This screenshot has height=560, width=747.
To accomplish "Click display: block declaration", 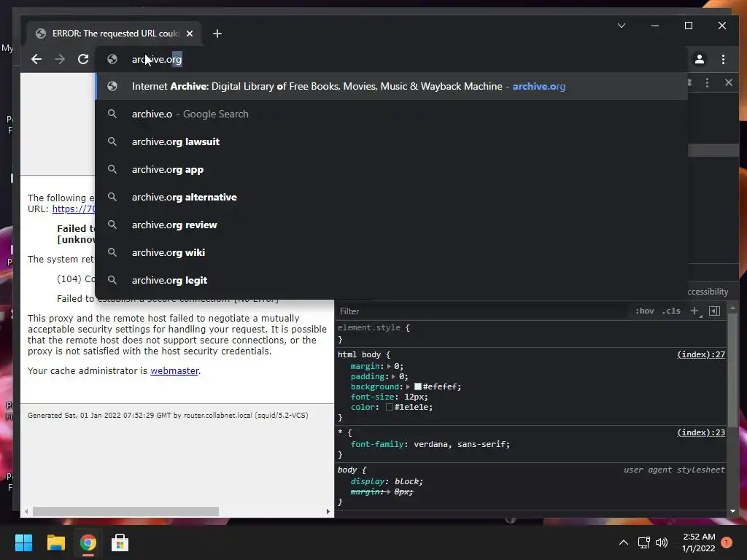I will pos(387,481).
